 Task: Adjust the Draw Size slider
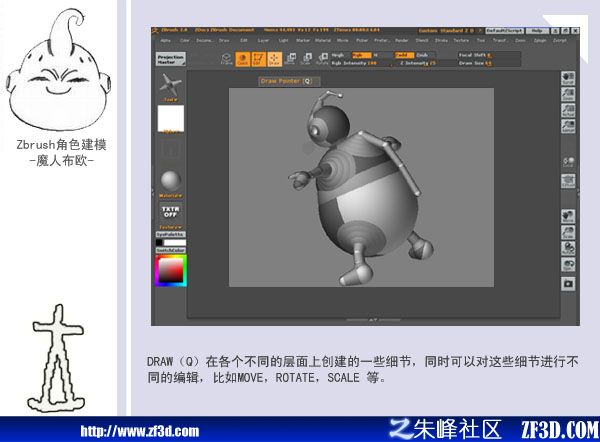(x=489, y=63)
